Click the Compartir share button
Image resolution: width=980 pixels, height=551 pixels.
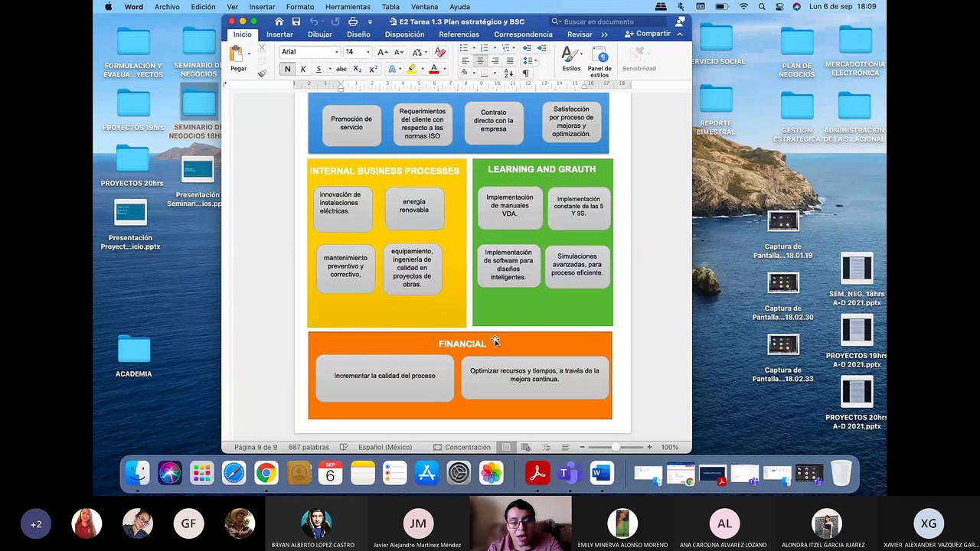pos(648,34)
